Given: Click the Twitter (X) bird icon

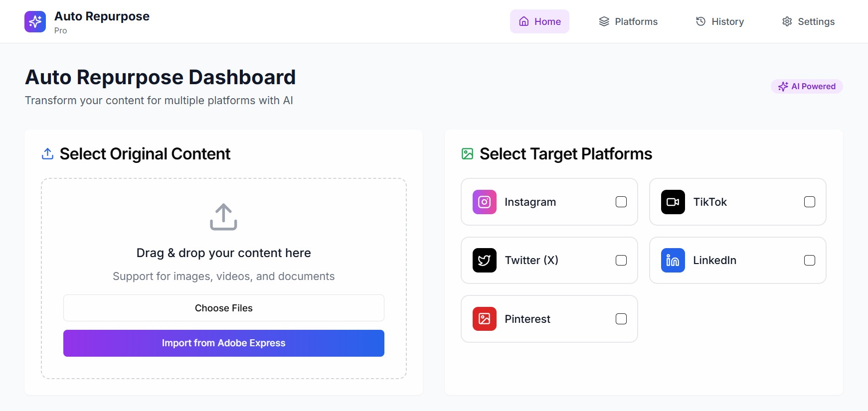Looking at the screenshot, I should 484,260.
